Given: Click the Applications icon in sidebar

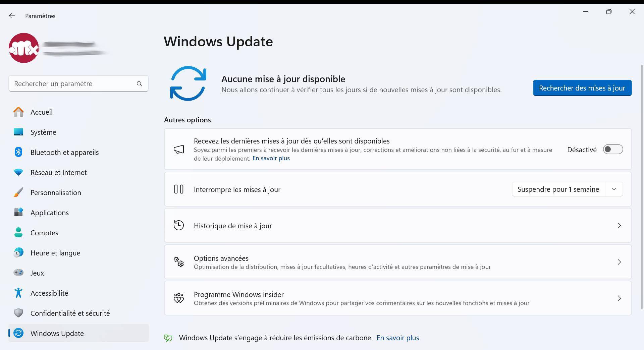Looking at the screenshot, I should (18, 213).
